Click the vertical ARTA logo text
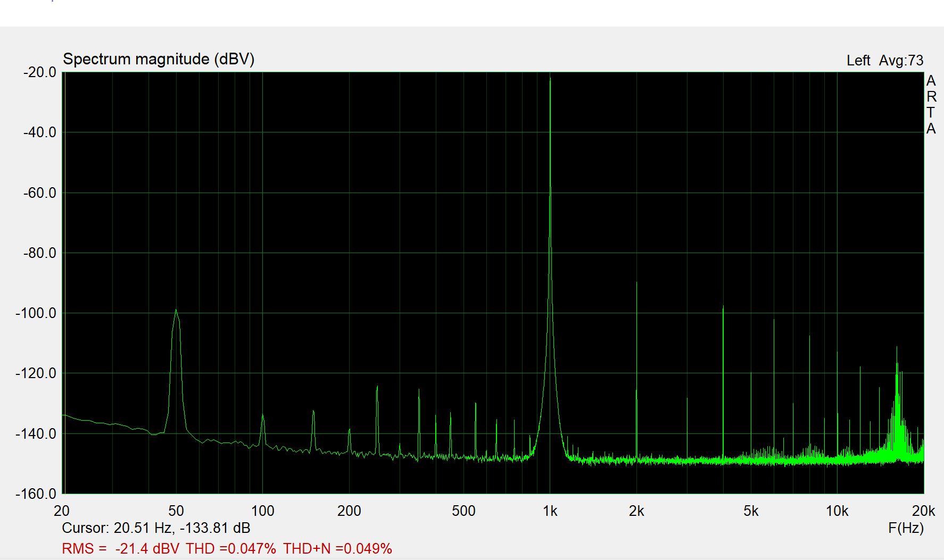The width and height of the screenshot is (944, 560). (x=931, y=105)
